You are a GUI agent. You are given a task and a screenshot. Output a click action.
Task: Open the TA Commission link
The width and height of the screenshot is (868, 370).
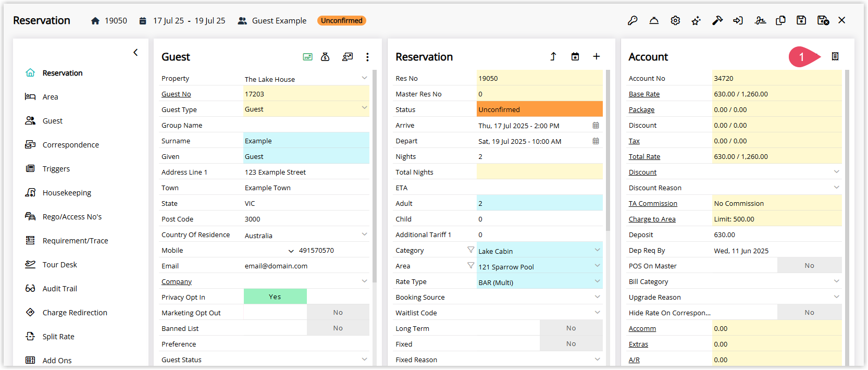(x=653, y=204)
